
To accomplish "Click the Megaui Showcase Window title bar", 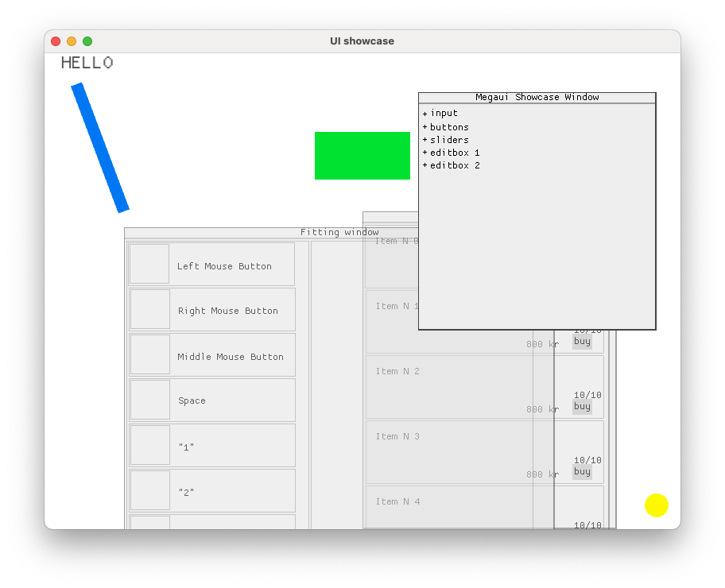I will point(537,97).
